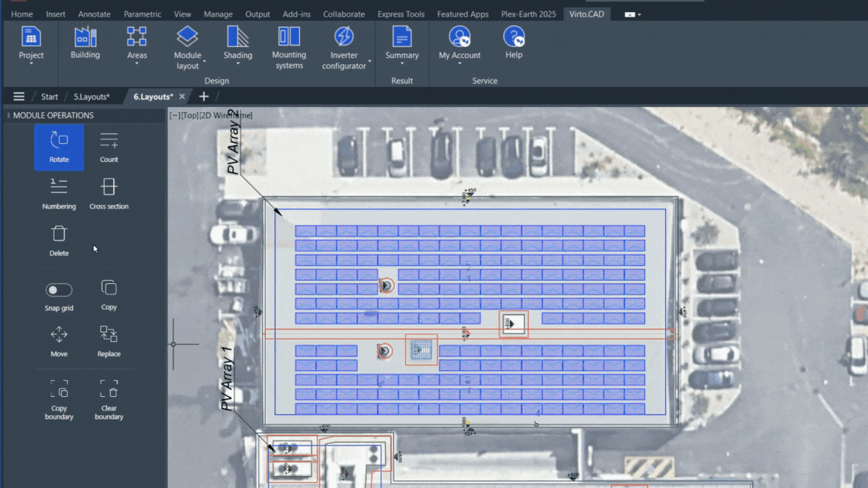Screen dimensions: 868x488
Task: Select the Rotate module operation
Action: [60, 147]
